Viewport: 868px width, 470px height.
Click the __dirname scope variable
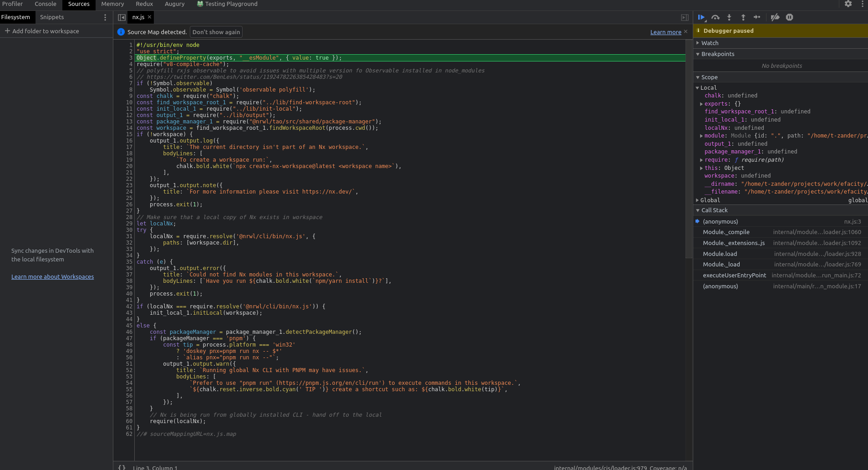coord(786,184)
